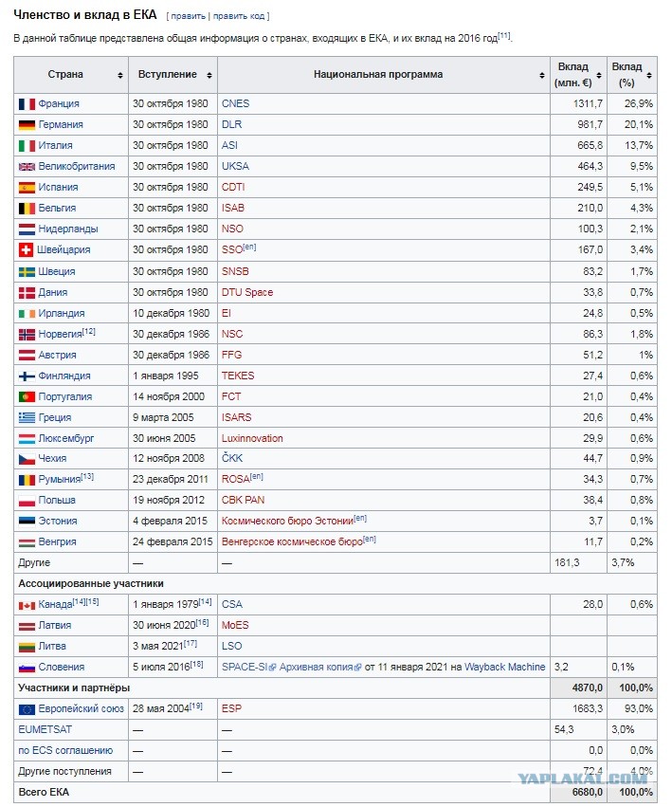
Task: Open the 'править код' edit link
Action: click(239, 16)
